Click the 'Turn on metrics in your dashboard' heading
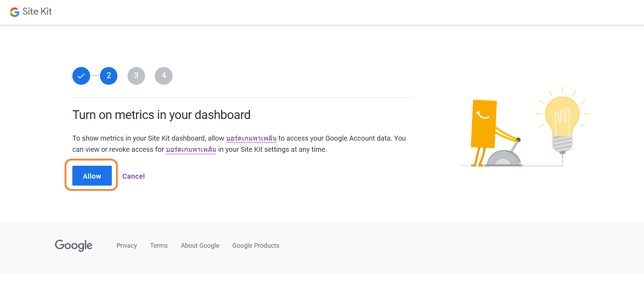This screenshot has height=299, width=644. click(161, 115)
